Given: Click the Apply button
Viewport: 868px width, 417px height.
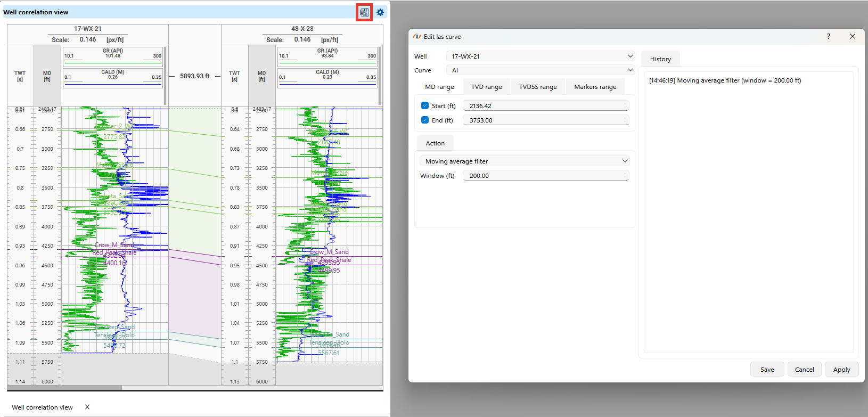Looking at the screenshot, I should pyautogui.click(x=841, y=370).
